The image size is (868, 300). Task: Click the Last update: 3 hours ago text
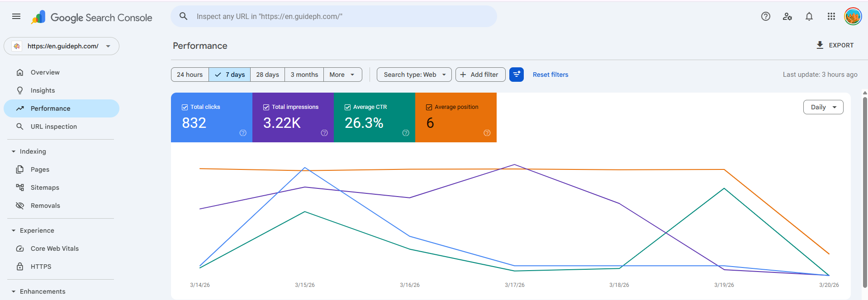pyautogui.click(x=820, y=75)
